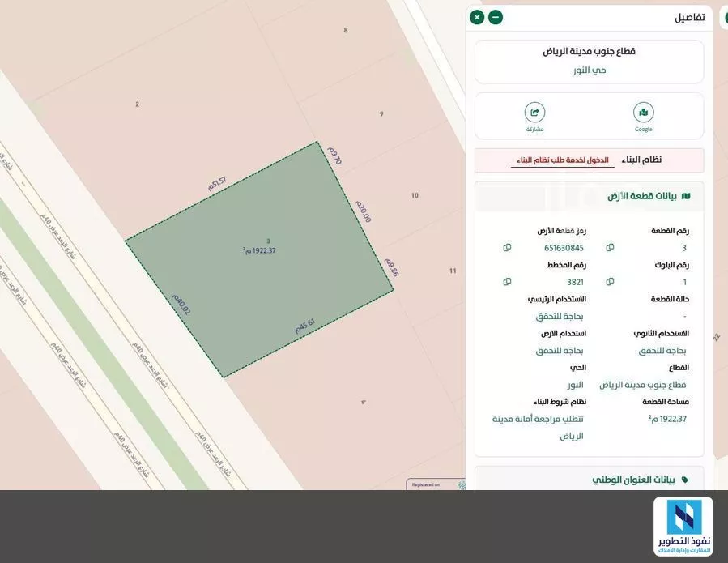
Task: Select parcel 10 on the map
Action: 415,195
